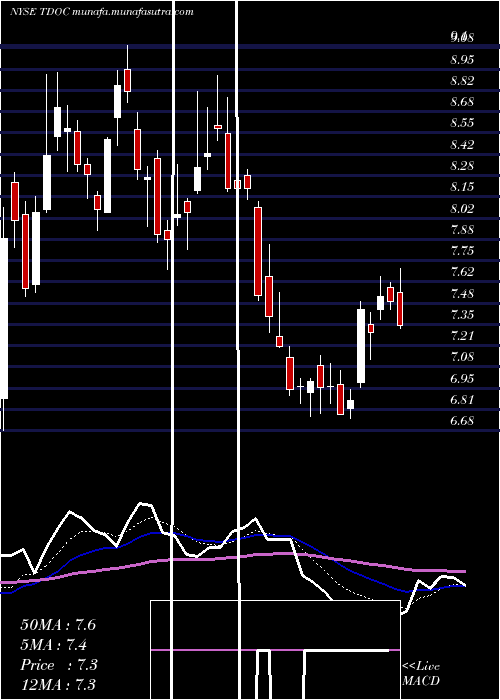Click the 8.15 price axis label

tap(462, 187)
